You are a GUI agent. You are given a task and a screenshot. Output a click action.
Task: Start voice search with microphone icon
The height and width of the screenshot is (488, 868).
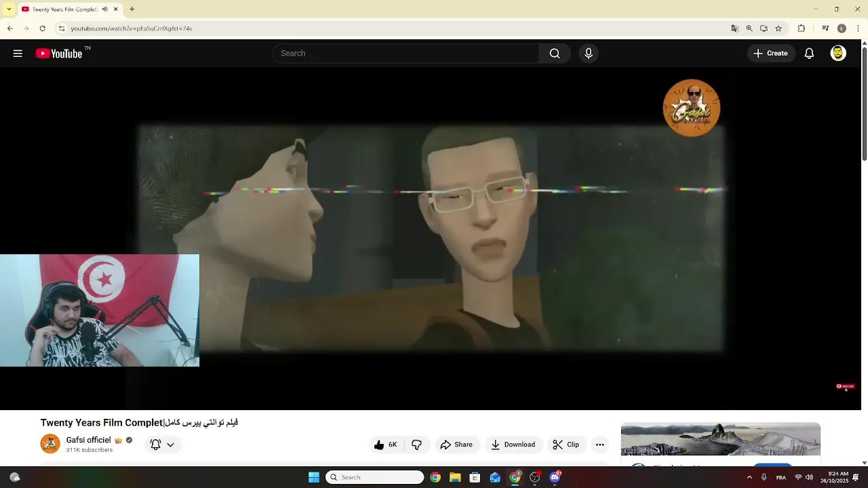tap(589, 54)
